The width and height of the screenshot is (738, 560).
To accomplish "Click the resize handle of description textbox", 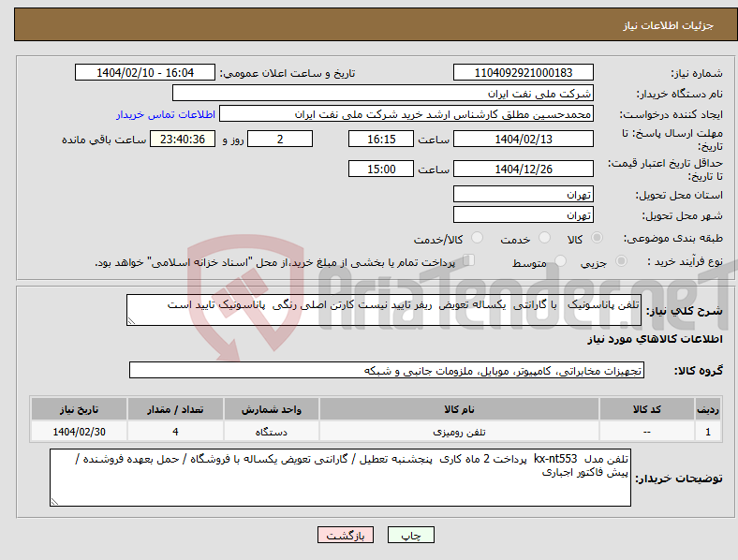I will pos(131,321).
